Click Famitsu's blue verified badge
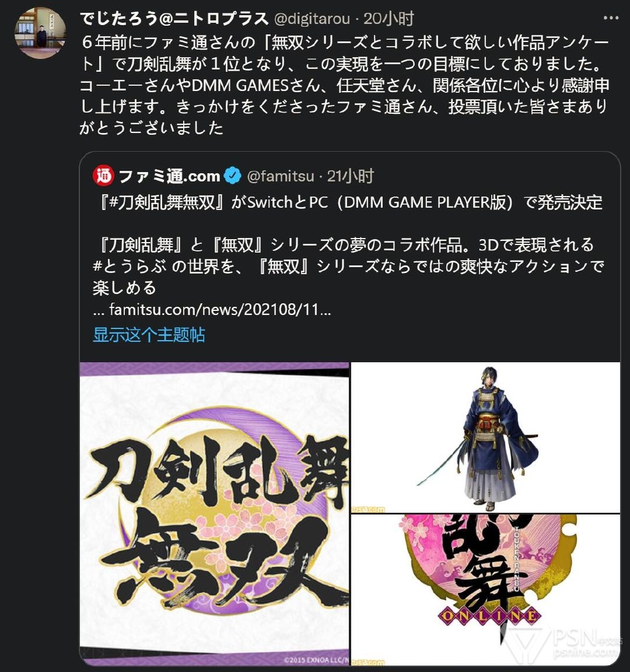Viewport: 630px width, 672px height. [232, 176]
